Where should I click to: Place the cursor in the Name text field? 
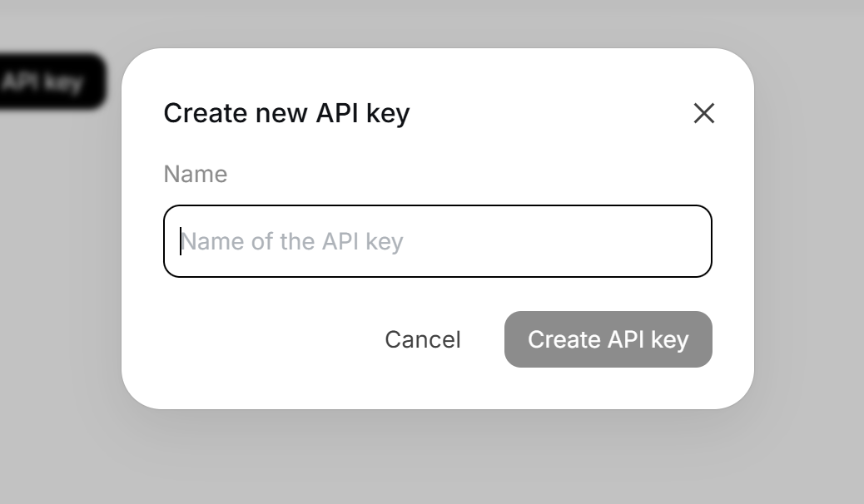click(x=438, y=241)
